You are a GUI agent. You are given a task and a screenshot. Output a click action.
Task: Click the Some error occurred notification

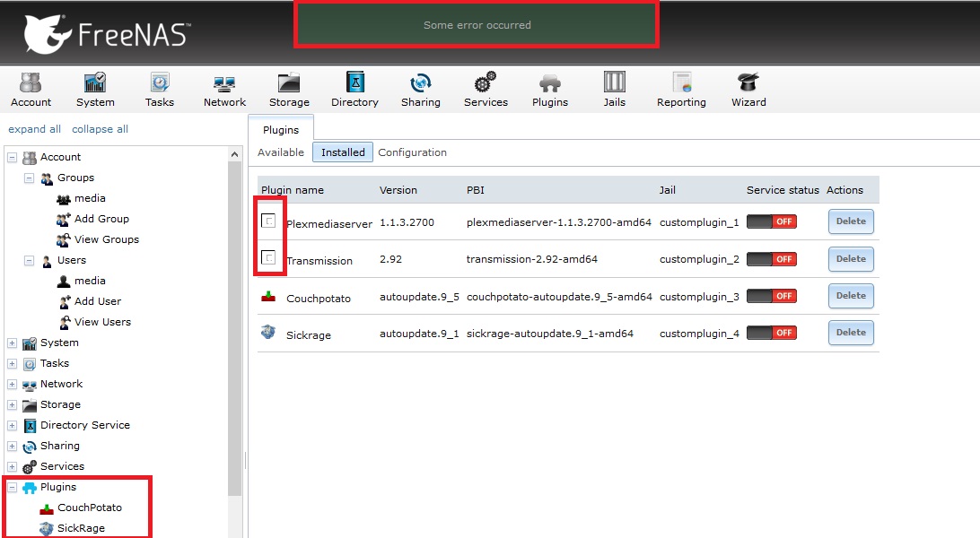click(477, 25)
